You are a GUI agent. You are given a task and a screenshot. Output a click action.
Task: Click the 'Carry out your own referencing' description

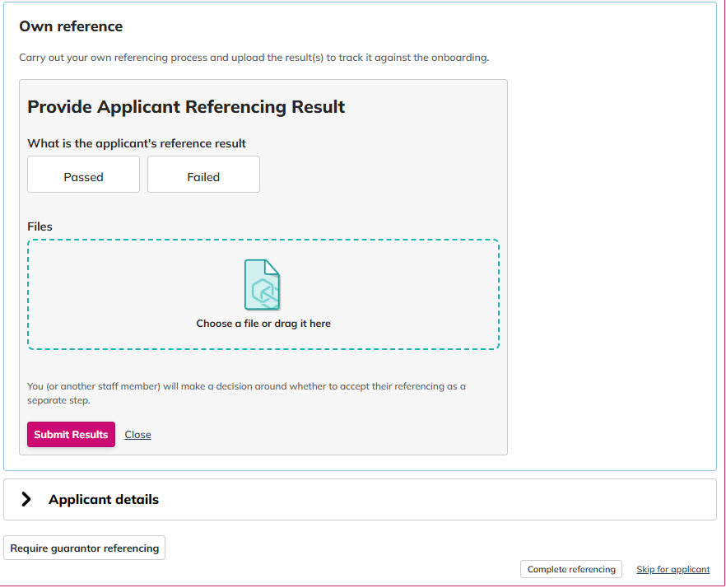[x=254, y=58]
